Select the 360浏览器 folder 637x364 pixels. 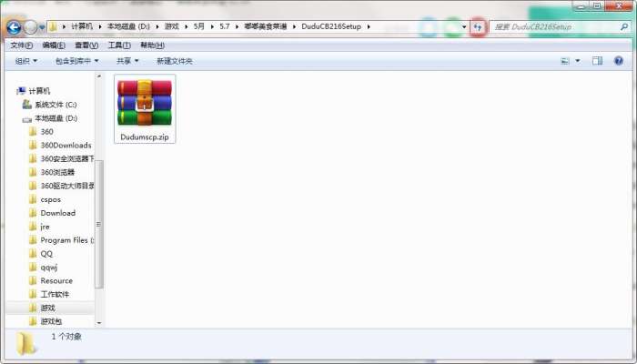pos(57,172)
